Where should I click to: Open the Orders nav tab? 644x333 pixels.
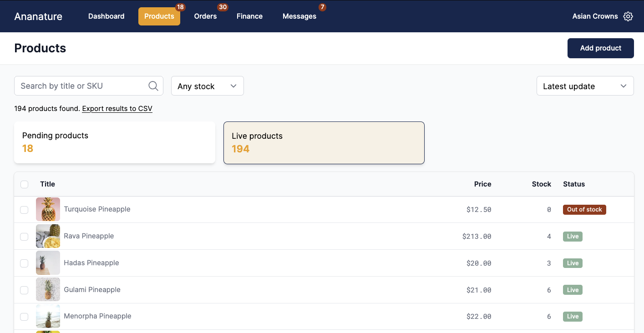pyautogui.click(x=205, y=16)
